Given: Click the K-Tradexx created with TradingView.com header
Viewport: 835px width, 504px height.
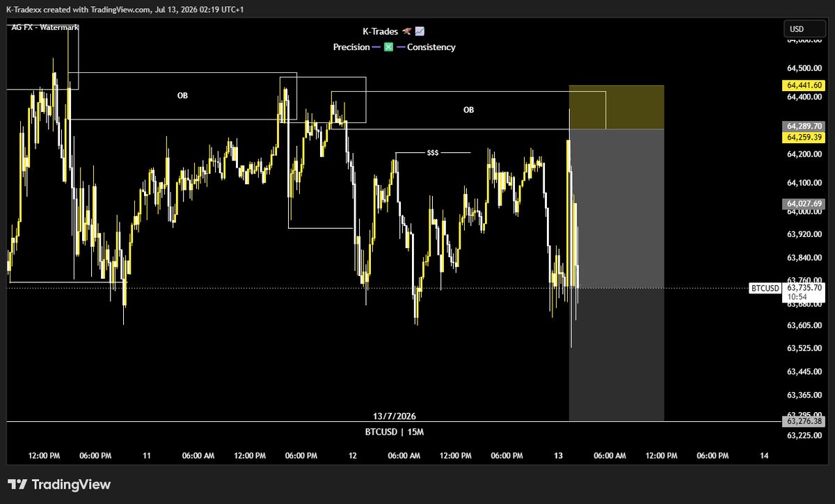Looking at the screenshot, I should pyautogui.click(x=125, y=9).
